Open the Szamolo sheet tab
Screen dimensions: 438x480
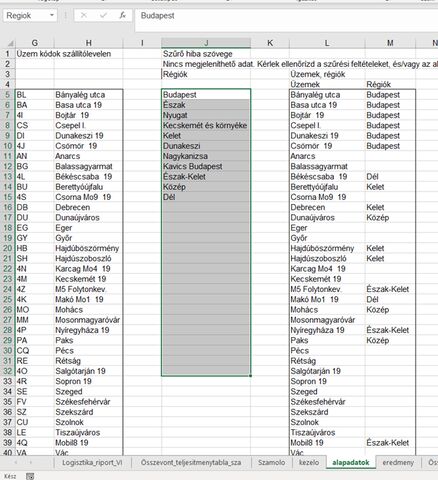[271, 463]
